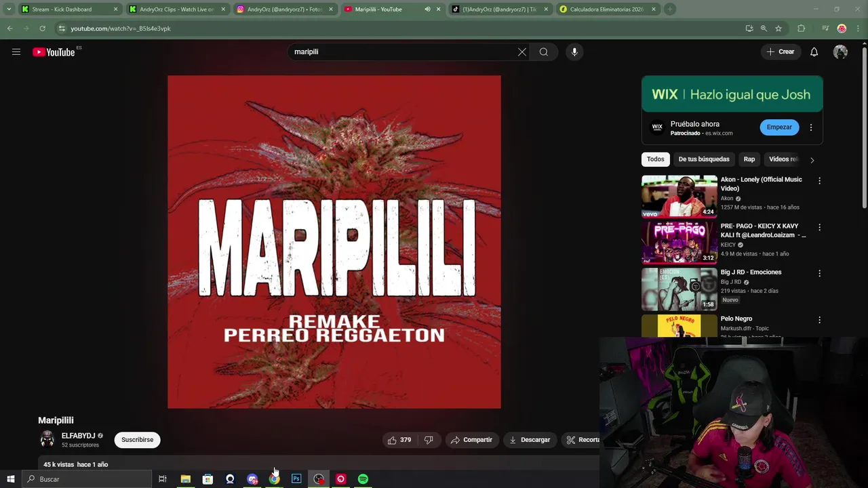Switch to Stream - Kick Dashboard tab
This screenshot has width=868, height=488.
click(x=69, y=9)
